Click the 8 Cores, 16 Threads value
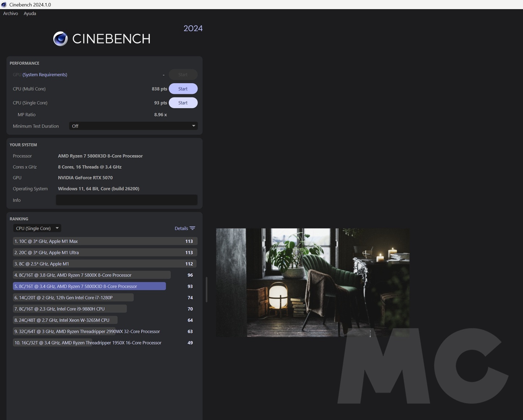This screenshot has width=523, height=420. point(90,167)
